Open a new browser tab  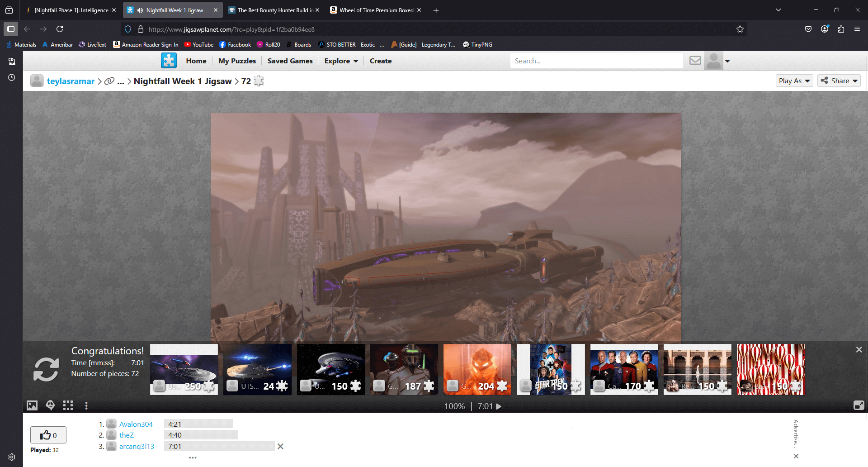coord(436,10)
